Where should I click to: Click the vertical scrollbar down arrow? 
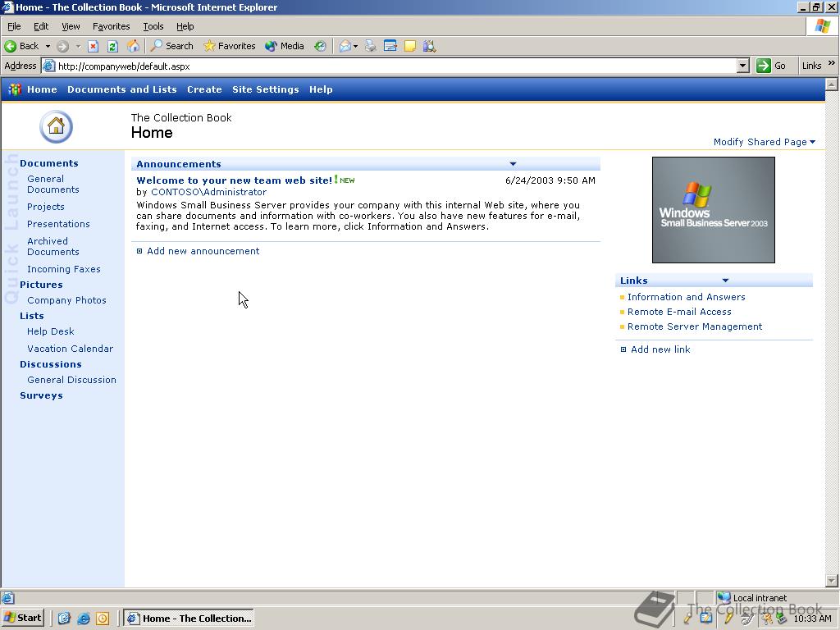point(832,580)
